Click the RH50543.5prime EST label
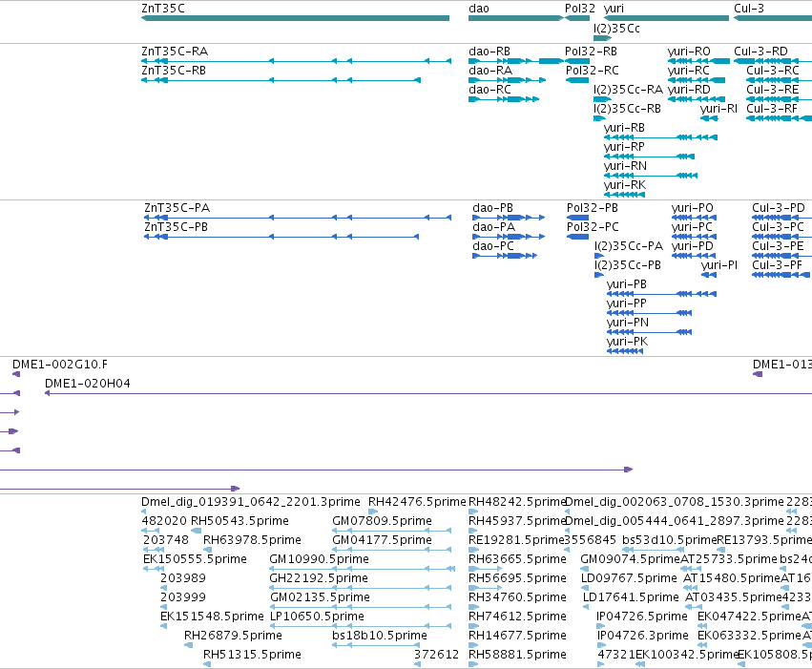812x669 pixels. tap(239, 521)
